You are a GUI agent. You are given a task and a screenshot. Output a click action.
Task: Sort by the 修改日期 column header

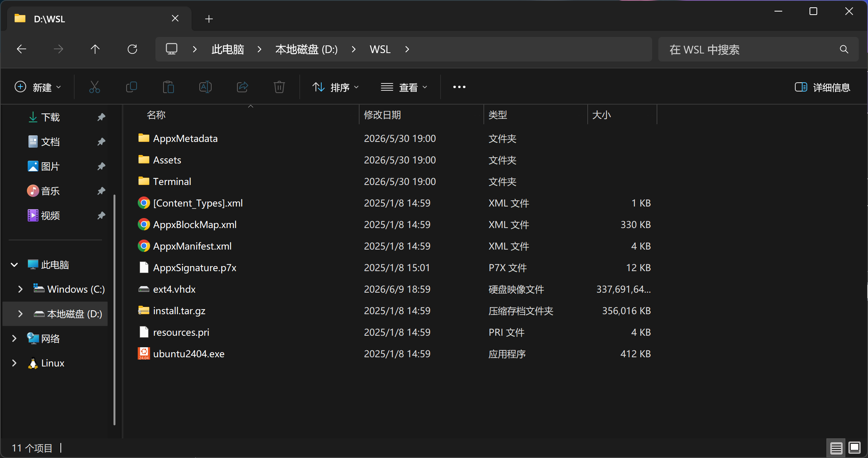coord(421,115)
